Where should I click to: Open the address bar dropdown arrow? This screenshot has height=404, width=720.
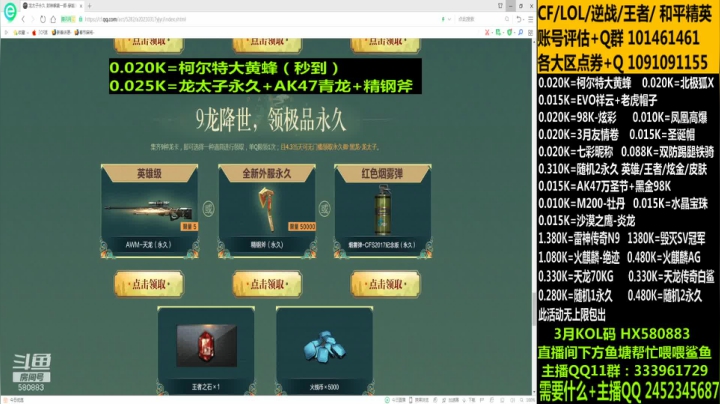tap(450, 19)
